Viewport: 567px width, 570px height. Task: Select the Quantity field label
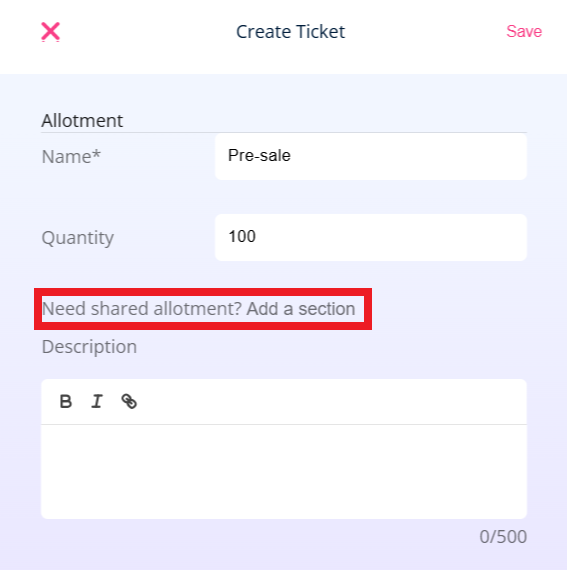pos(78,238)
